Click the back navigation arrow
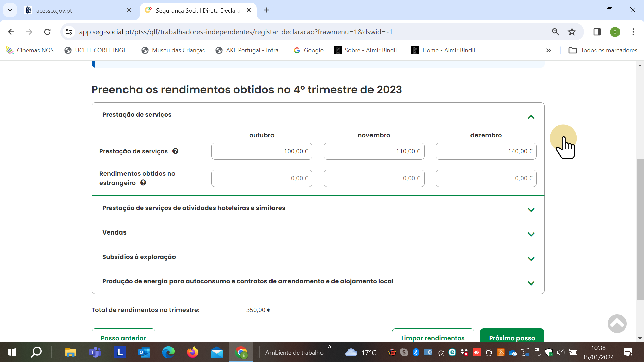 pyautogui.click(x=11, y=32)
